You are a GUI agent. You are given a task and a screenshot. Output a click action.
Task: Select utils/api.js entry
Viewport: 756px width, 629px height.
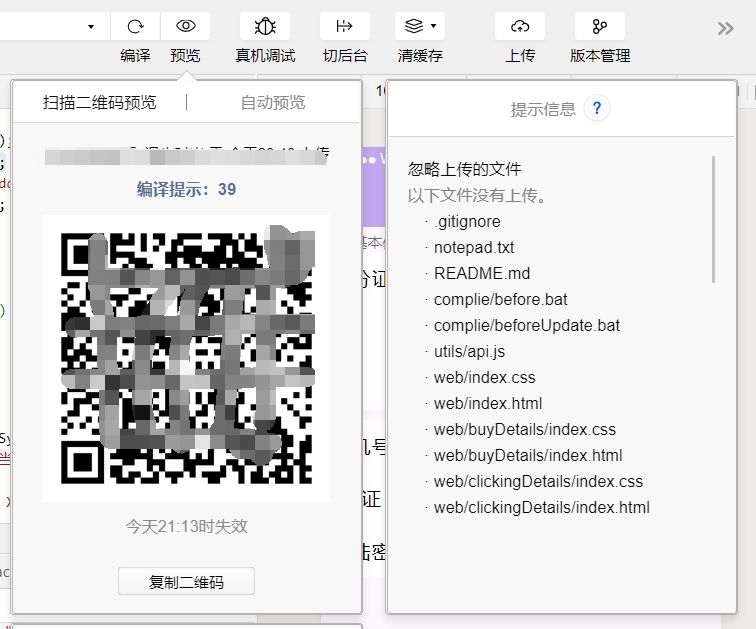coord(469,352)
